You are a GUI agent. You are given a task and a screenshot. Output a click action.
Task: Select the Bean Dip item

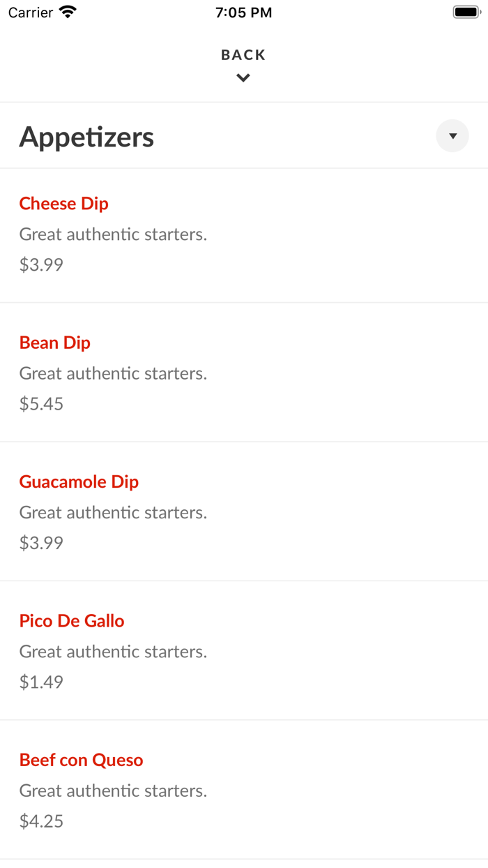pyautogui.click(x=54, y=343)
